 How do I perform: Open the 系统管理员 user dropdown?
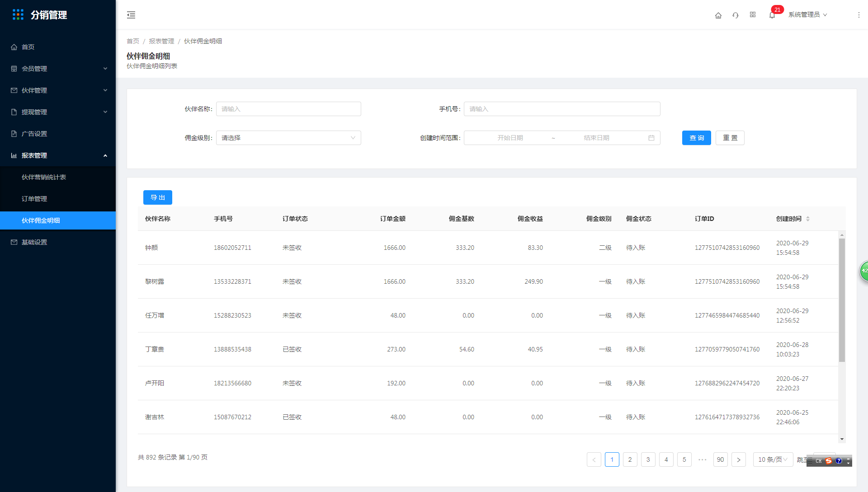click(807, 15)
